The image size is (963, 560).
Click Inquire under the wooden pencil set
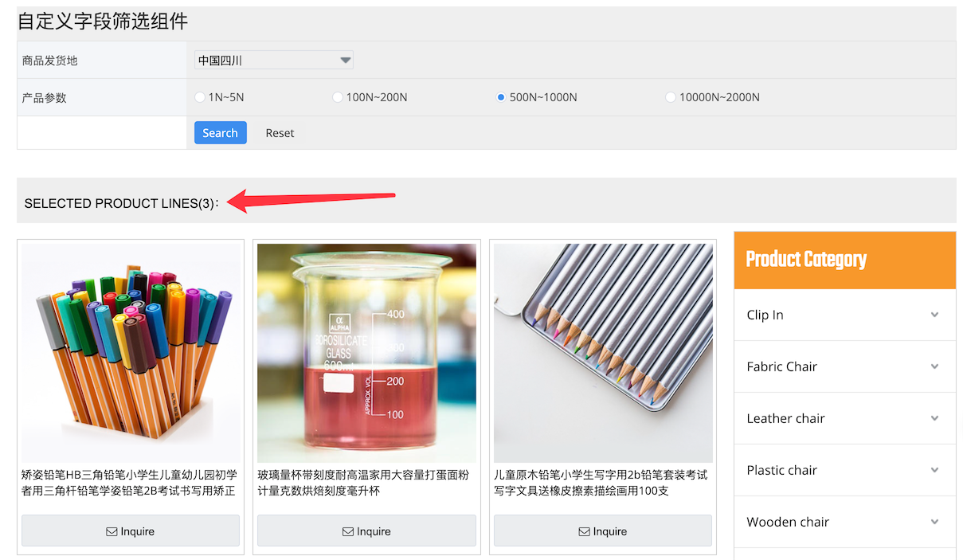tap(602, 531)
